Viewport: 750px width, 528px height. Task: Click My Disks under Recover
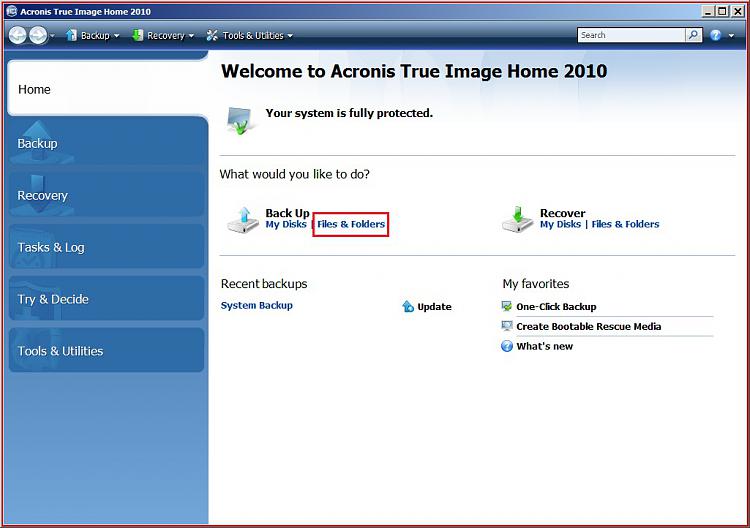point(561,224)
